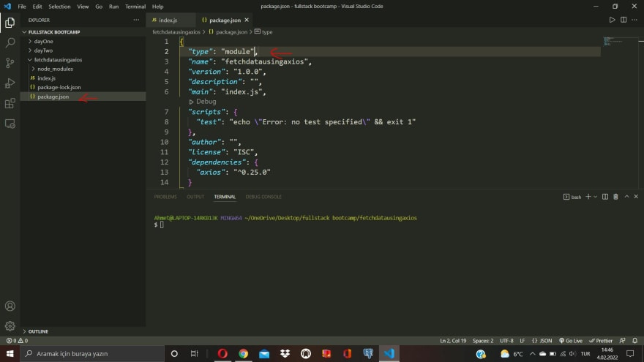The image size is (644, 362).
Task: Click the type breadcrumb item
Action: 263,32
